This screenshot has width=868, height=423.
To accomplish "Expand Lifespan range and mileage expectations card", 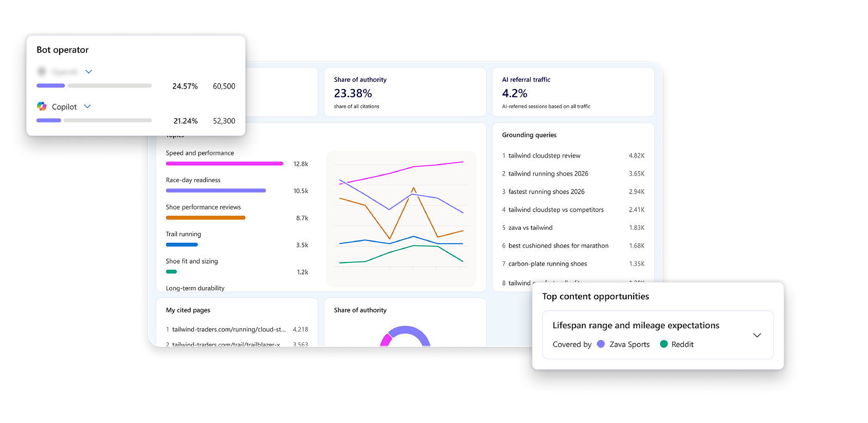I will [757, 335].
